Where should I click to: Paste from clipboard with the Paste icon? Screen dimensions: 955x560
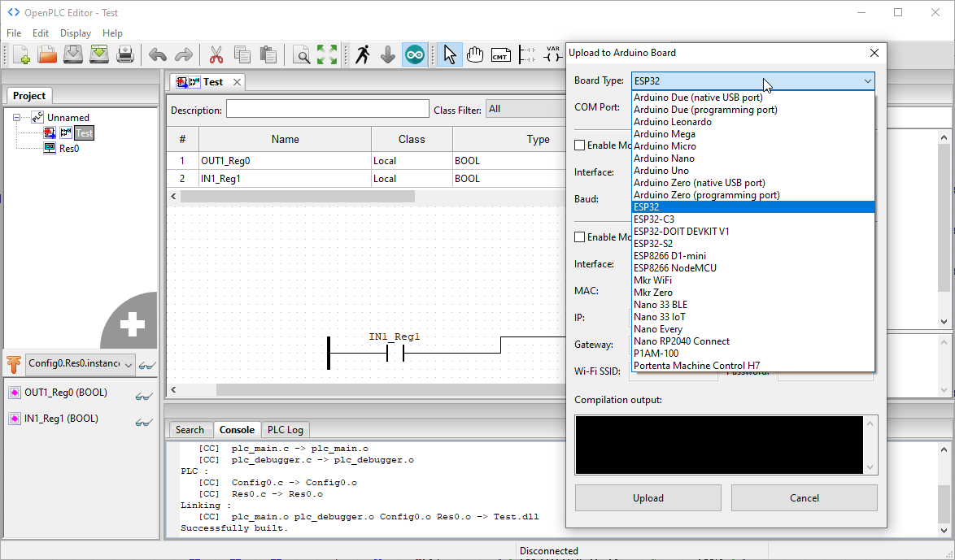268,55
